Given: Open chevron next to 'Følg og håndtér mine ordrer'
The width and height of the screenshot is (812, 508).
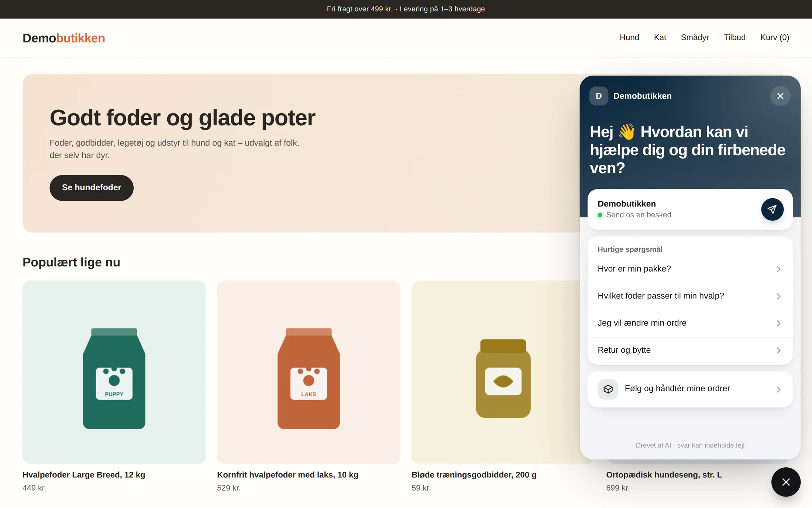Looking at the screenshot, I should [778, 389].
